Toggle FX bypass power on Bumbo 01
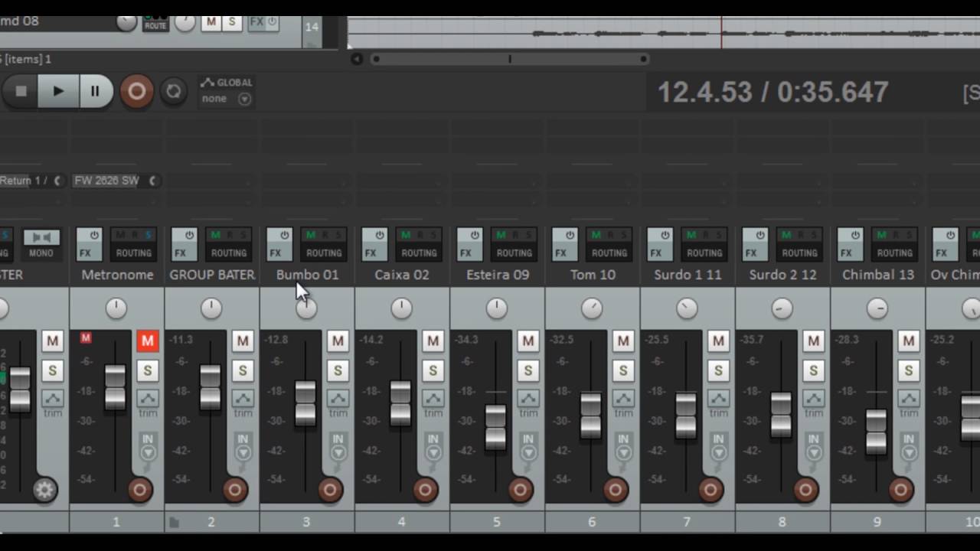Viewport: 980px width, 551px height. point(284,236)
